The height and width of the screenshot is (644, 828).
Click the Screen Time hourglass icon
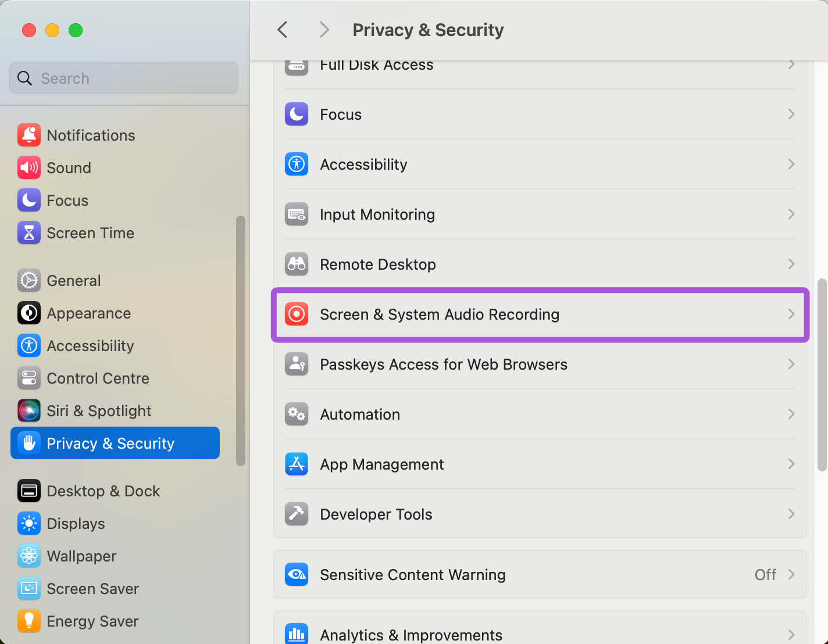(x=29, y=232)
